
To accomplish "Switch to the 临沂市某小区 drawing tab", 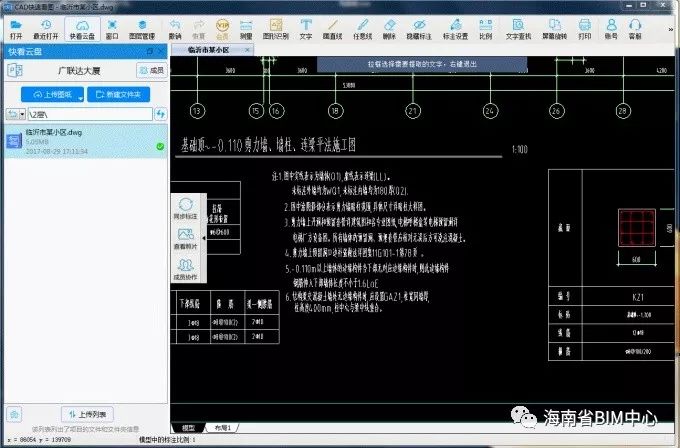I will [208, 50].
